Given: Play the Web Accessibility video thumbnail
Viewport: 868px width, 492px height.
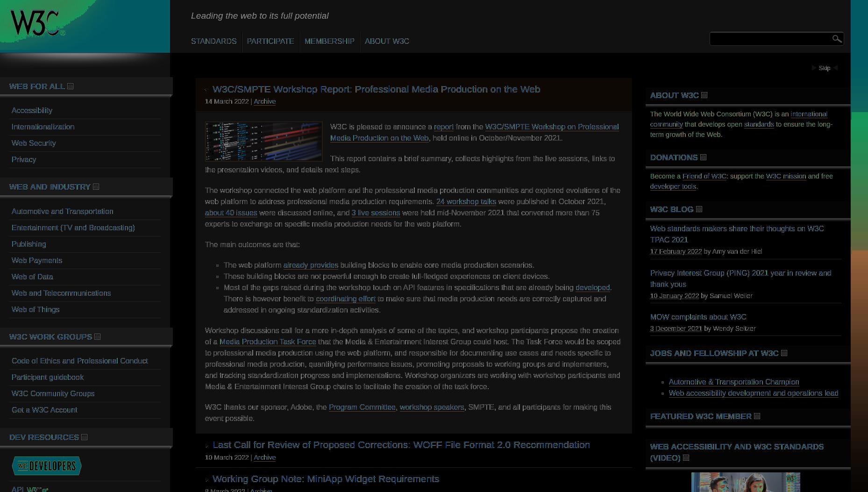Looking at the screenshot, I should click(746, 482).
